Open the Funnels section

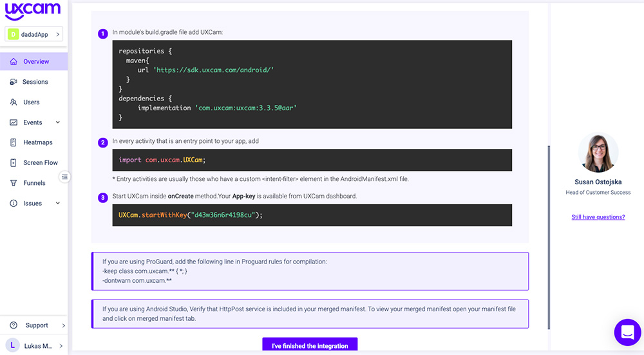tap(33, 183)
